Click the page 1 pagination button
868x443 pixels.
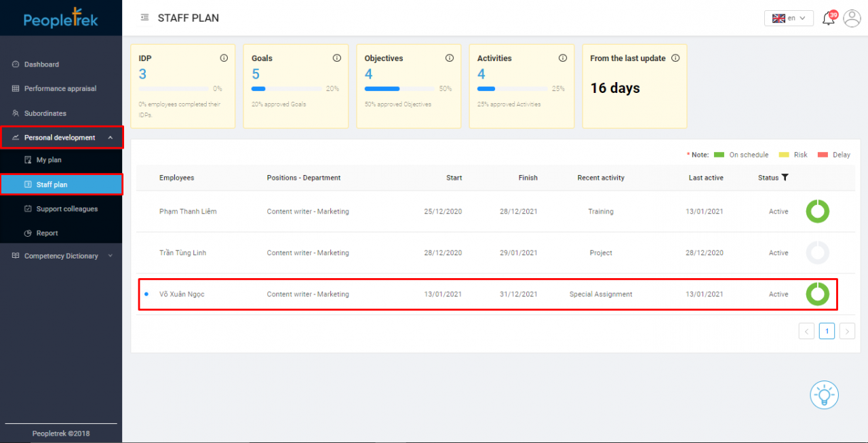coord(827,330)
